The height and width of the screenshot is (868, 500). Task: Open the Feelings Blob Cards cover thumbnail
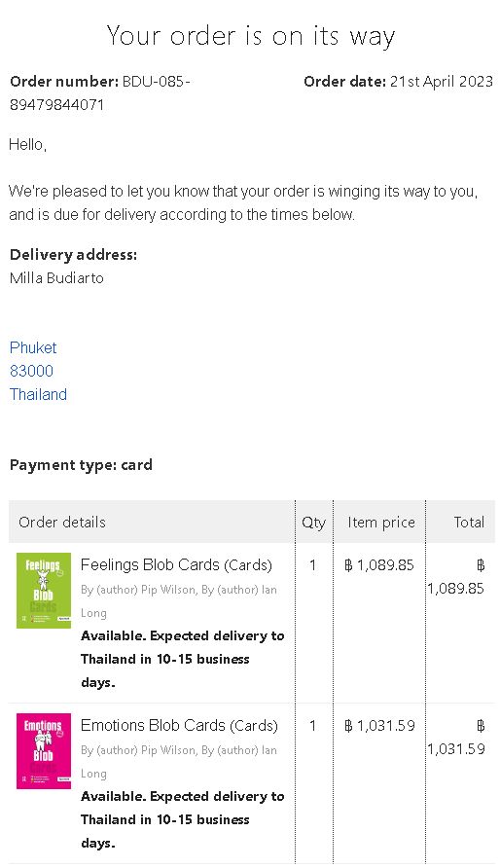(44, 590)
